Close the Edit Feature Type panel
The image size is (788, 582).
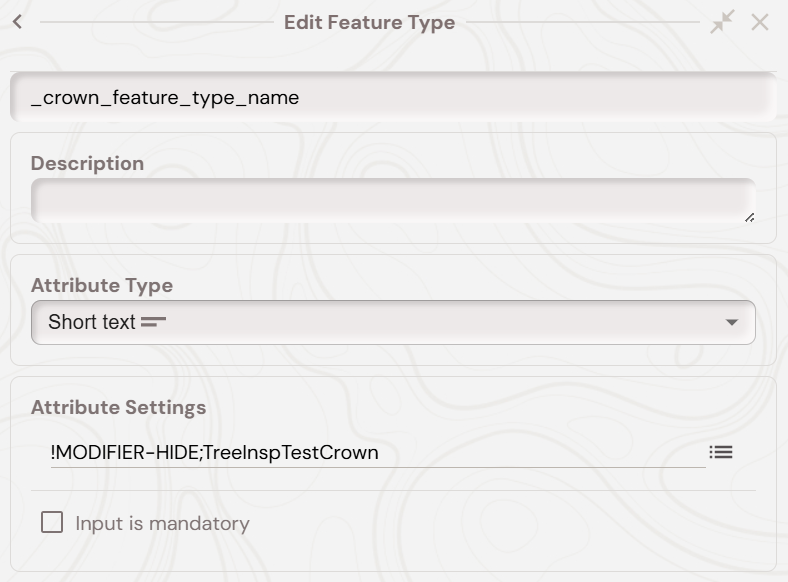pyautogui.click(x=760, y=22)
